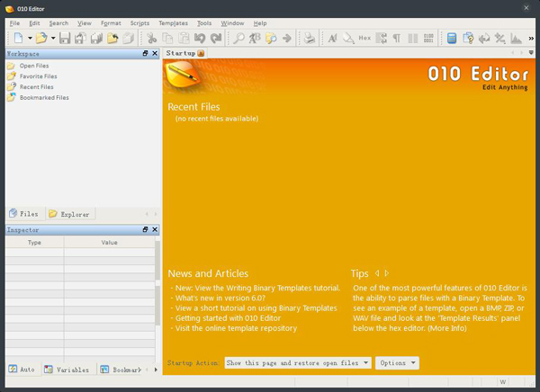This screenshot has height=392, width=540.
Task: Switch to the Explorer tab
Action: 69,214
